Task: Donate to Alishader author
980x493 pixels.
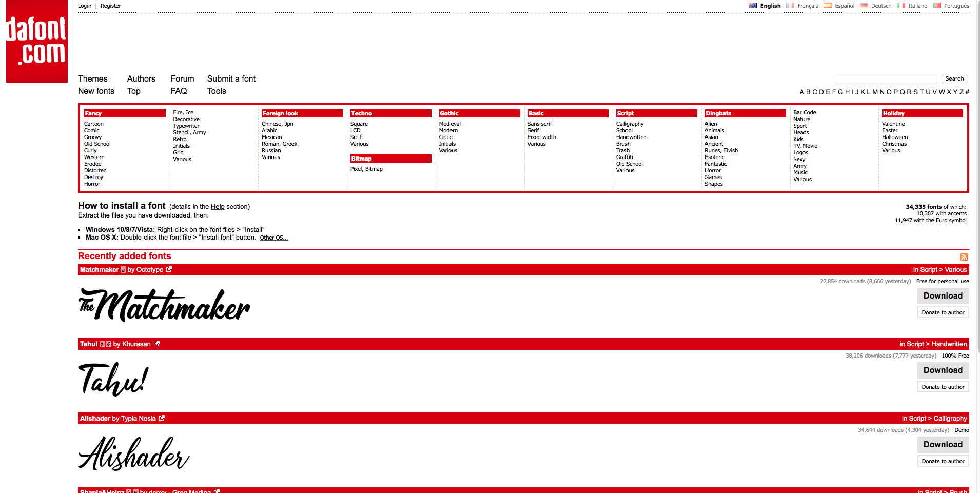Action: (943, 461)
